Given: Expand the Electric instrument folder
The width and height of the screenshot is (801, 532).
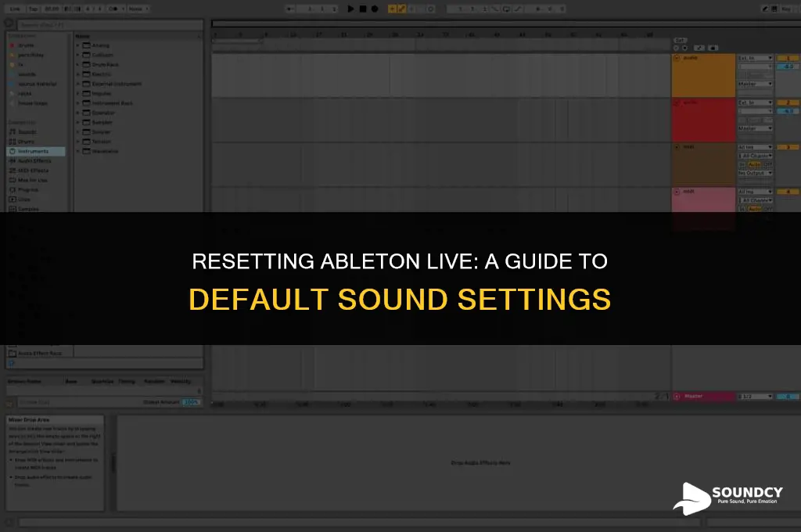Looking at the screenshot, I should coord(77,74).
